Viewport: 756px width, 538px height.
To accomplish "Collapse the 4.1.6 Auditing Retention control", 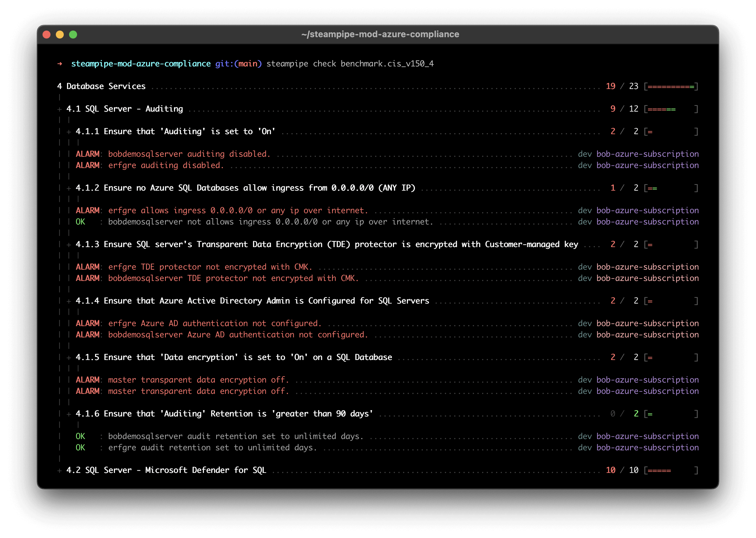I will (69, 414).
